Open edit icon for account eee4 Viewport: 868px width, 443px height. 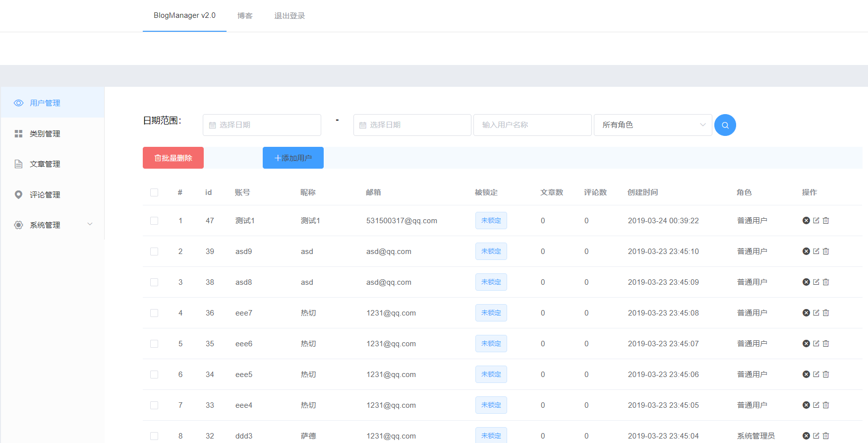tap(816, 405)
